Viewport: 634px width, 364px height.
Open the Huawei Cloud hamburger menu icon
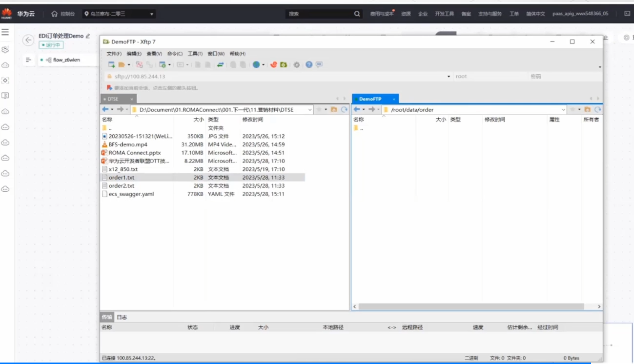5,32
